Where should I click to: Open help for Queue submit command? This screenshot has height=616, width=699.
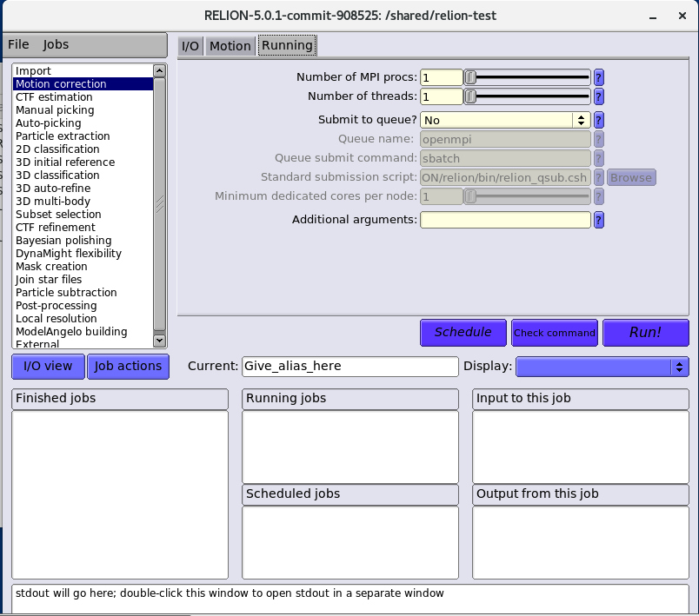(x=598, y=158)
